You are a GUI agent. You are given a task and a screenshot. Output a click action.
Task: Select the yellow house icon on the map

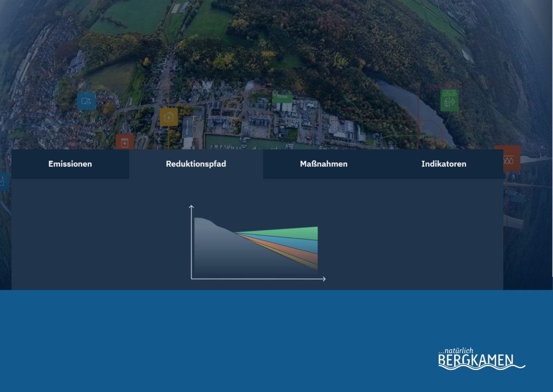(x=168, y=117)
